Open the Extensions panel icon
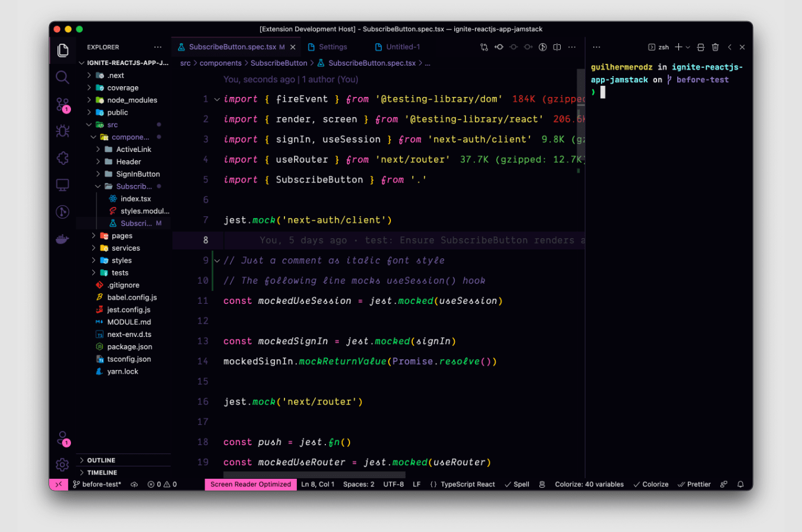This screenshot has height=532, width=802. pos(62,158)
